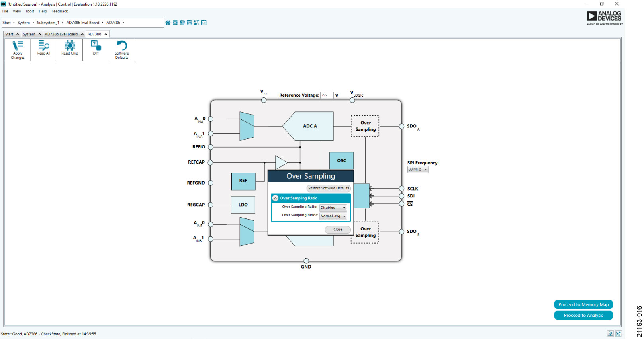Change SPI Frequency from 80 MHz dropdown
Screen dimensions: 644x339
(417, 169)
